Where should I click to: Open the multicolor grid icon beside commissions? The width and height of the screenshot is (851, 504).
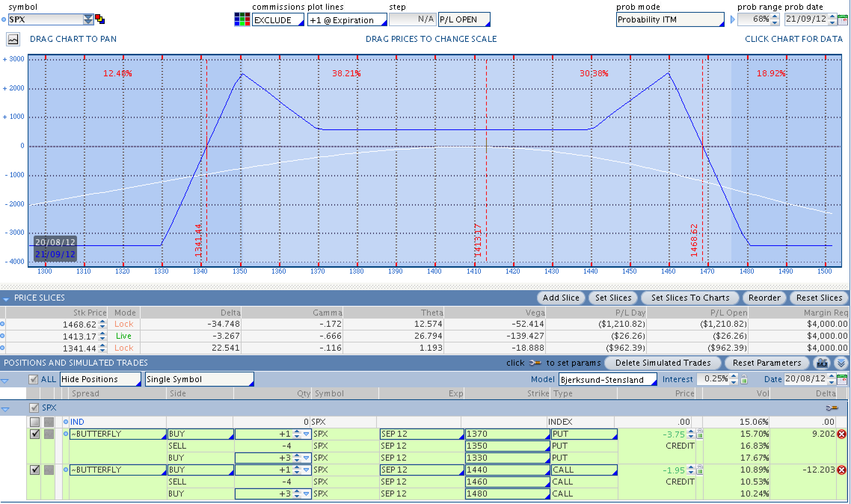242,19
